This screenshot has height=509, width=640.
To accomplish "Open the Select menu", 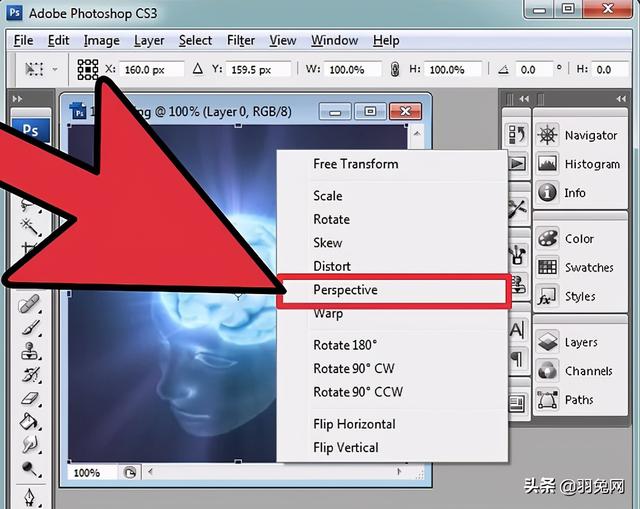I will (x=195, y=40).
